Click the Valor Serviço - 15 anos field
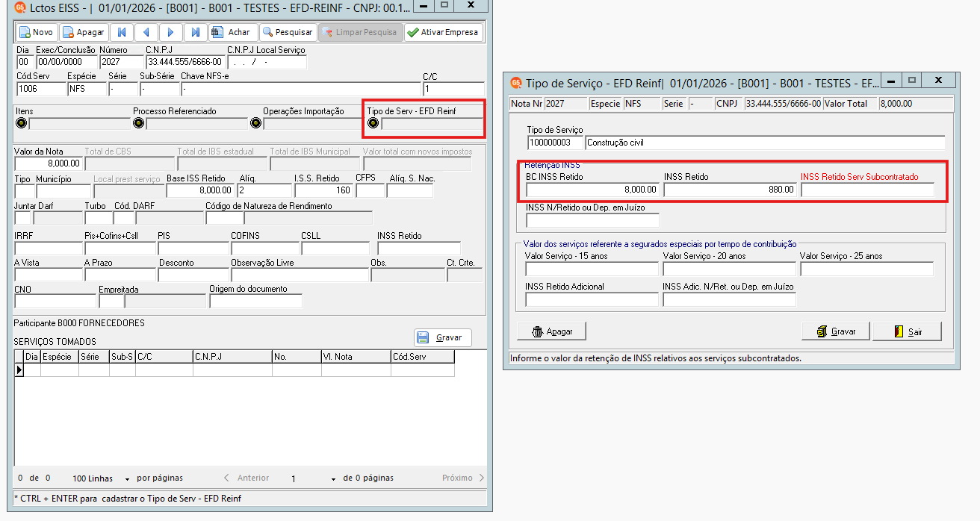The width and height of the screenshot is (980, 521). pyautogui.click(x=592, y=269)
